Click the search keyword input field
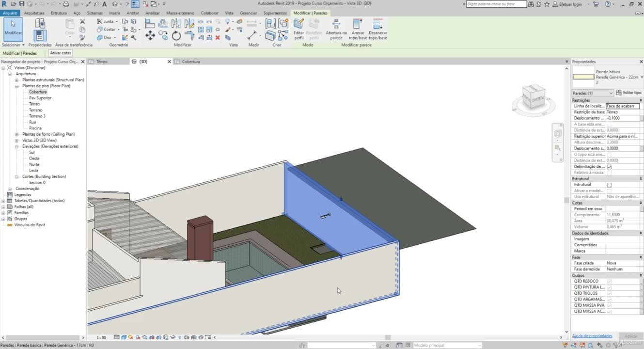The image size is (644, 349). pyautogui.click(x=496, y=4)
